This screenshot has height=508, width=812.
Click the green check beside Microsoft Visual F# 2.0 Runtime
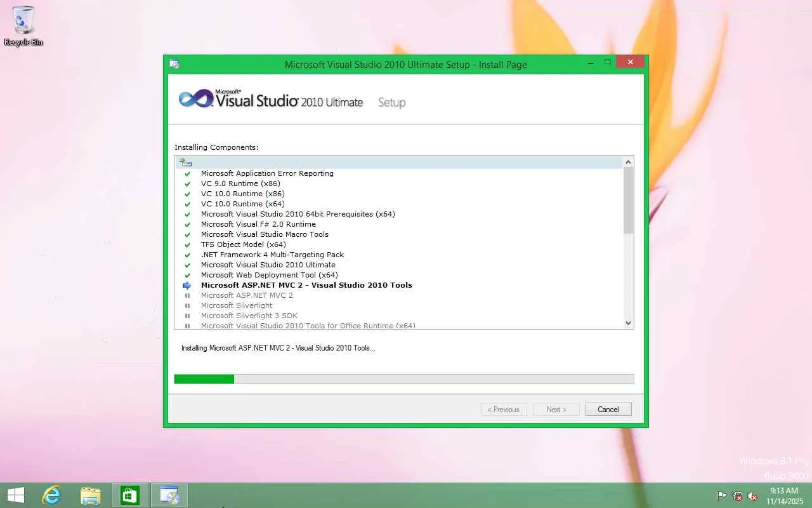point(187,224)
